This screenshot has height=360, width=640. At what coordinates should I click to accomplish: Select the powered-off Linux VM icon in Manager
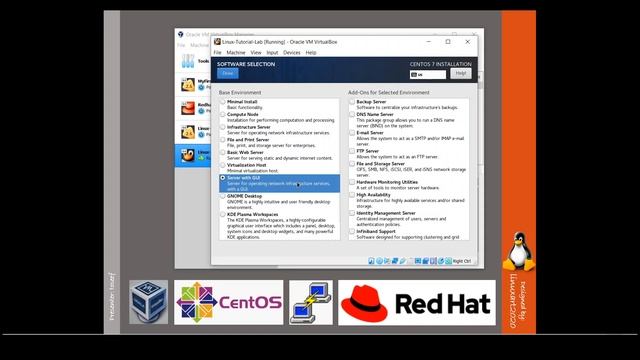click(188, 132)
